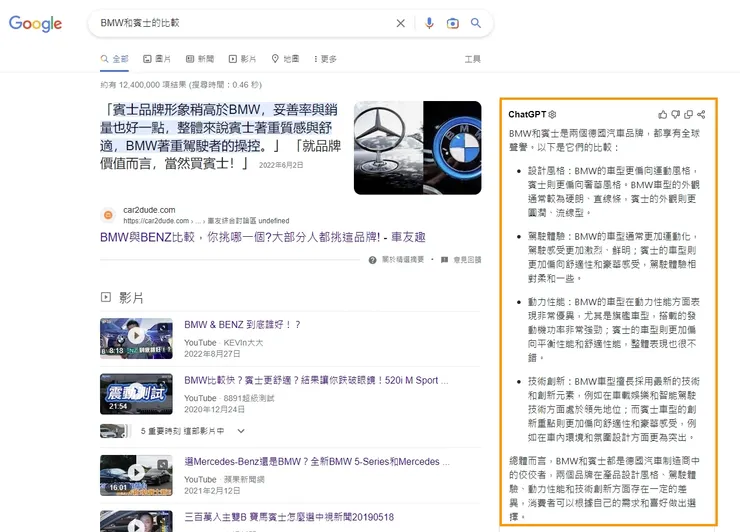Screen dimensions: 740x532
Task: Click the small key moments thumbnail
Action: (115, 431)
